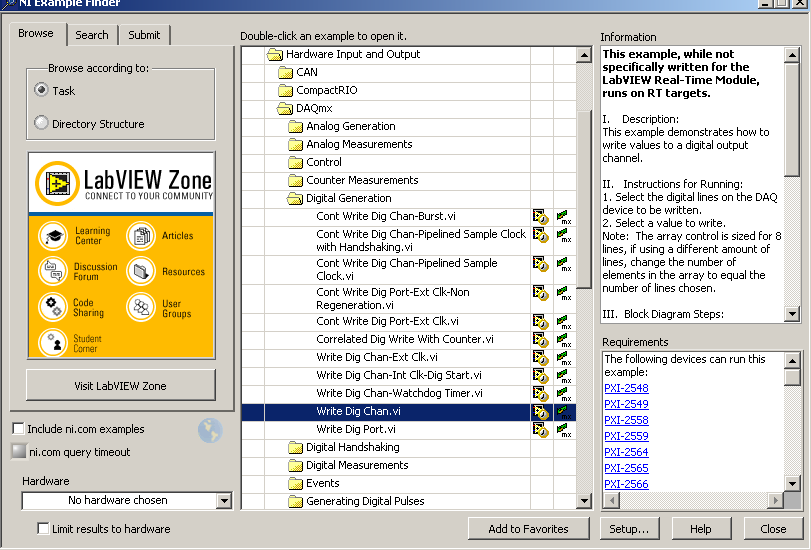The image size is (811, 550).
Task: Click VI icon for Correlated Dig Write With Counter.vi
Action: 540,340
